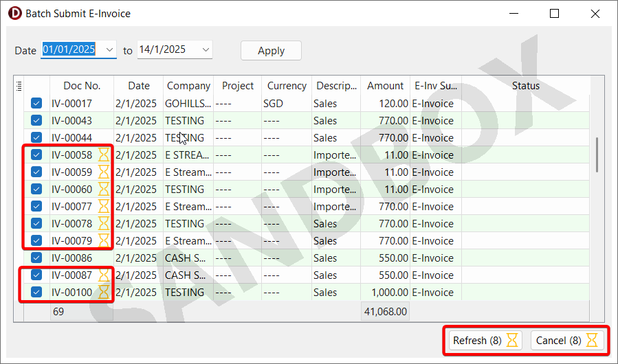Click the hourglass icon beside IV-00100

104,292
